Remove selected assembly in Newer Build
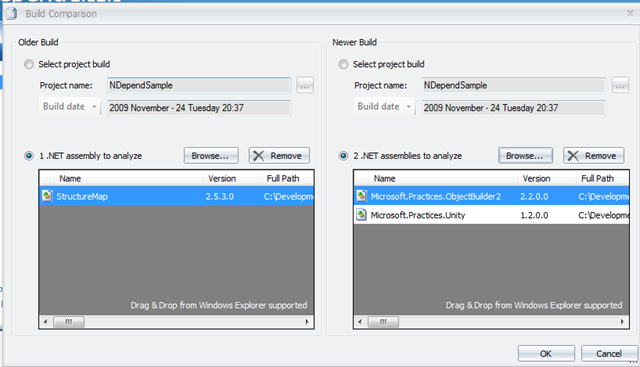The image size is (640, 367). (x=594, y=156)
